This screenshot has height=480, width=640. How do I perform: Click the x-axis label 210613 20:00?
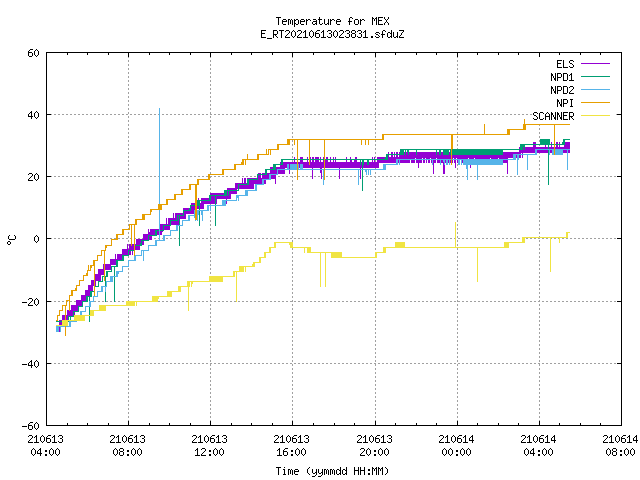click(374, 446)
